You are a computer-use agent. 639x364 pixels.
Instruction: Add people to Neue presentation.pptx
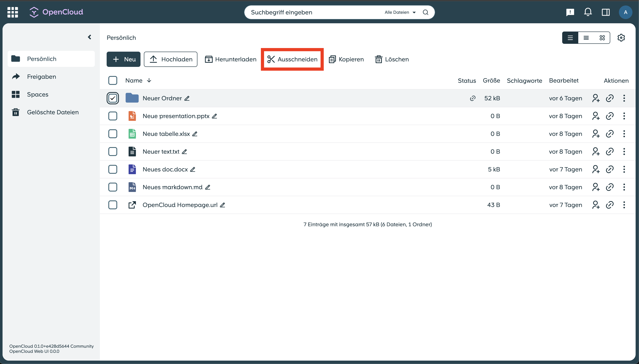[596, 116]
